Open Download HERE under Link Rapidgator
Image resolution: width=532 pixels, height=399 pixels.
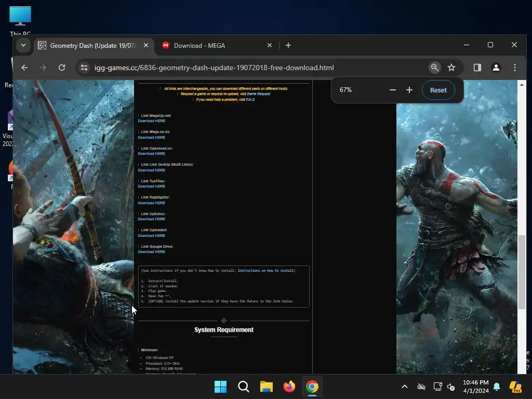152,203
